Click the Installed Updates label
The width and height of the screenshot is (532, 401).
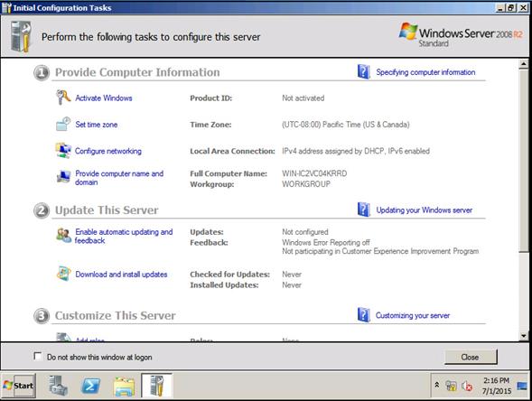pyautogui.click(x=224, y=285)
